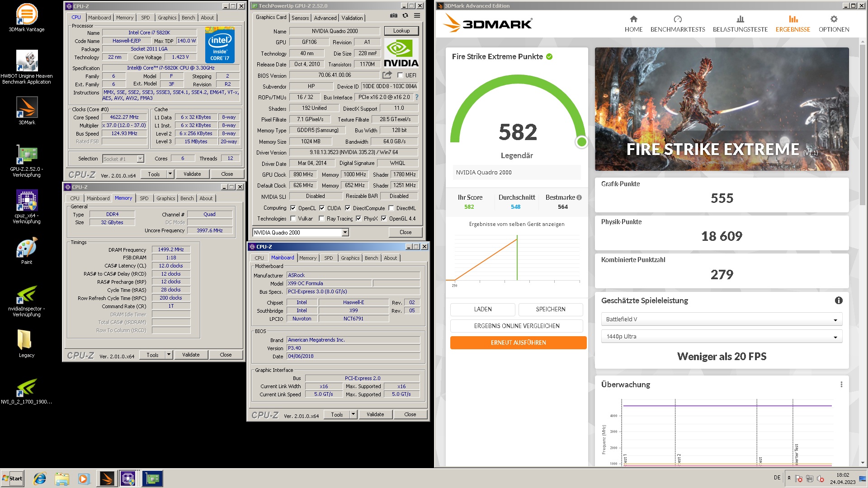Open Battlefield V game dropdown

pos(722,319)
